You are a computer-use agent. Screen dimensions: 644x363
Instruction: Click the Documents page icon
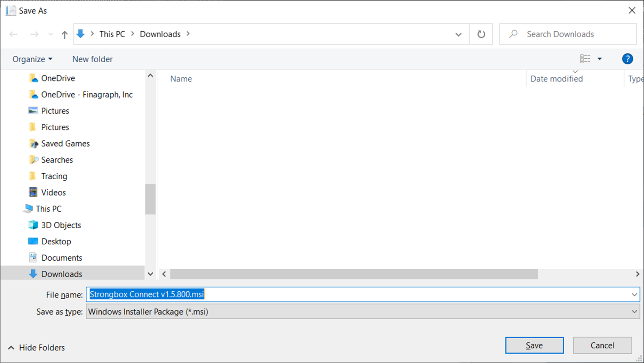click(33, 258)
